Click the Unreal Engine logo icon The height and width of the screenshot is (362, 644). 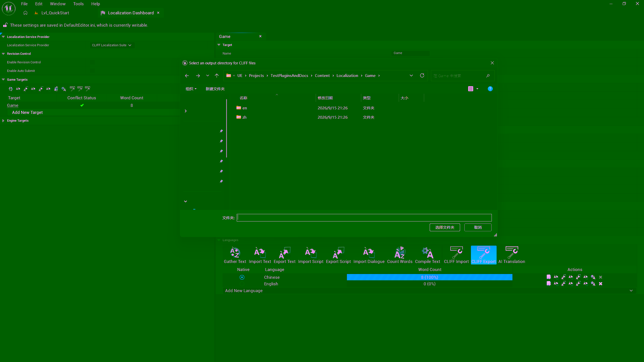tap(9, 8)
